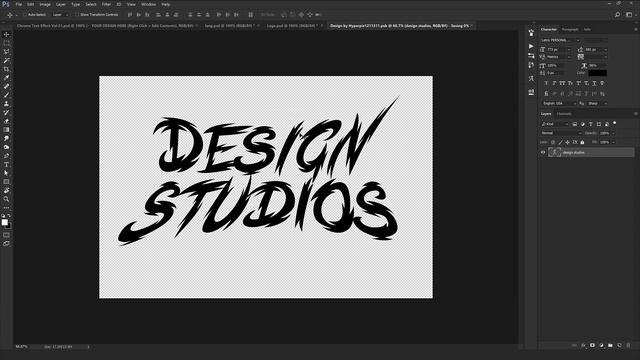Select the Gradient tool

pyautogui.click(x=6, y=130)
